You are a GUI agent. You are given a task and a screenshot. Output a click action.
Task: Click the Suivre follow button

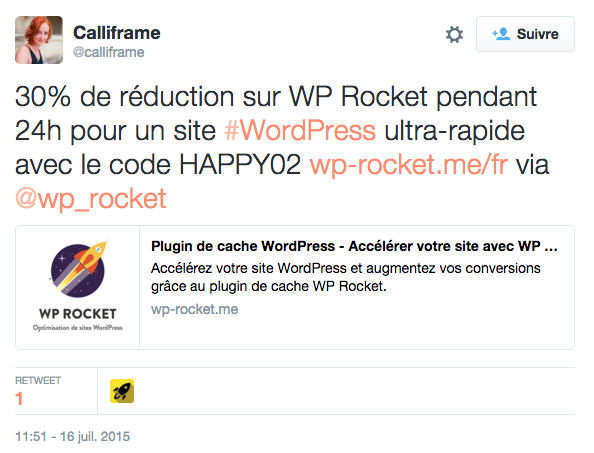[525, 34]
